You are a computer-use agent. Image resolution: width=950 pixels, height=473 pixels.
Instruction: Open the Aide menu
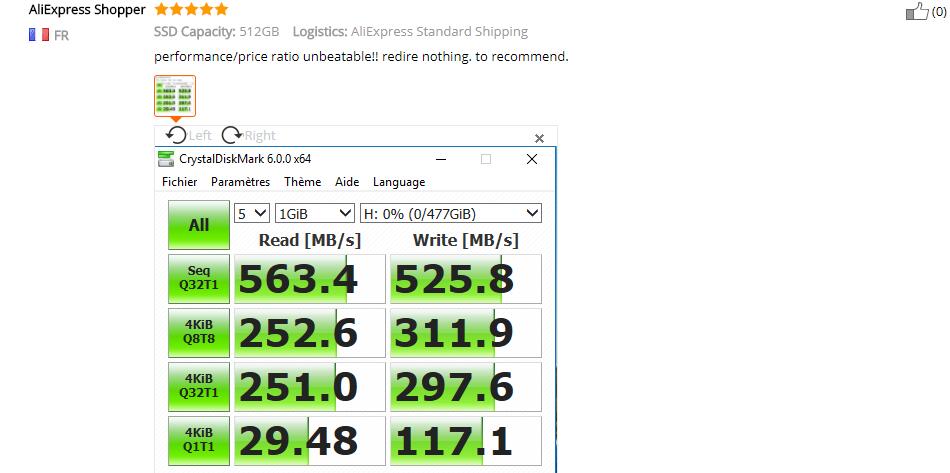347,182
